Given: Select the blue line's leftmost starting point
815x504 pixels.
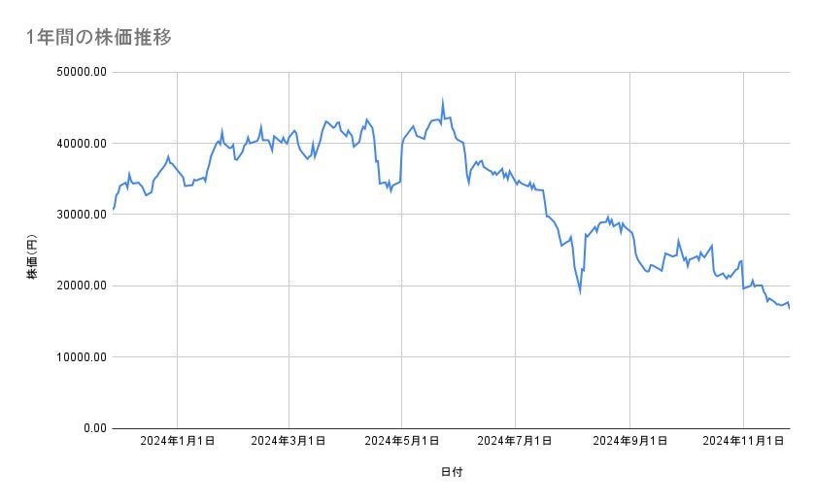Looking at the screenshot, I should [x=114, y=209].
